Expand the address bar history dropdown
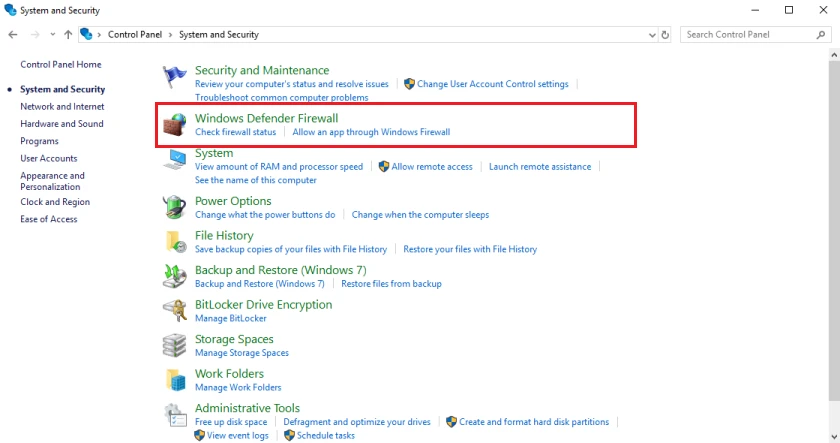The width and height of the screenshot is (840, 443). [652, 35]
